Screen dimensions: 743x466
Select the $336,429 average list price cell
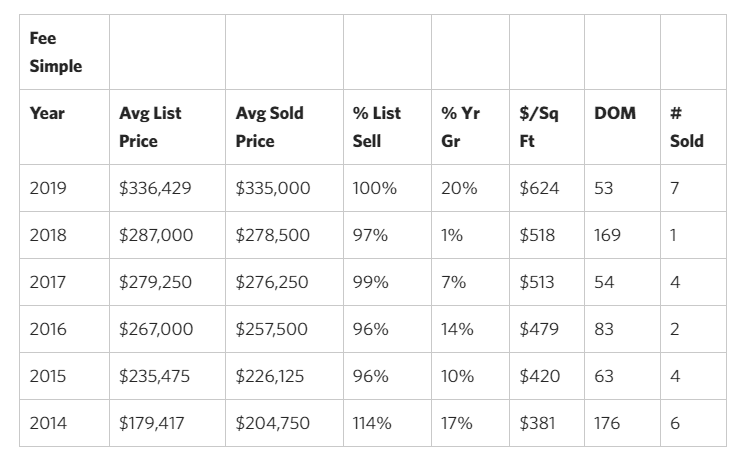[156, 188]
